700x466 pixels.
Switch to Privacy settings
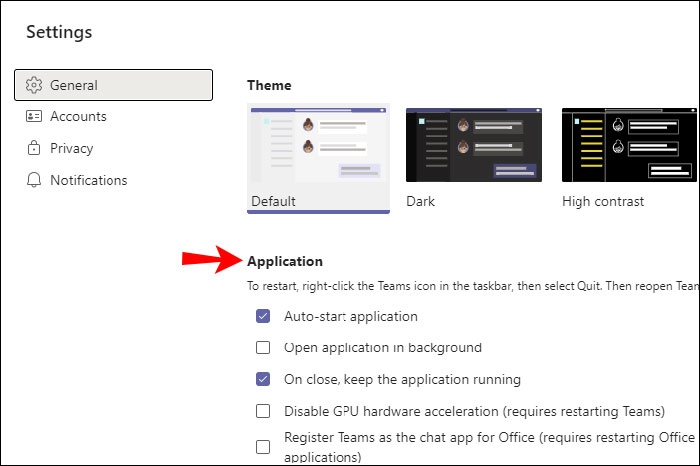pyautogui.click(x=113, y=148)
